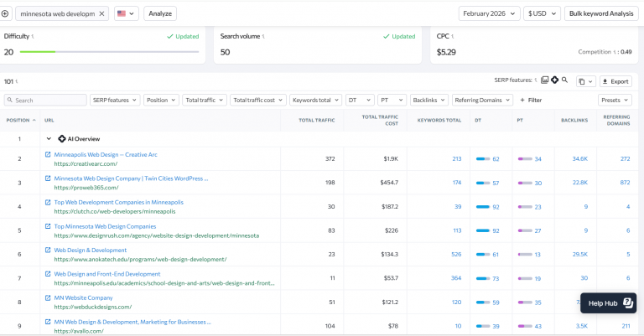Click the image pack SERP feature icon
Image resolution: width=644 pixels, height=336 pixels.
click(x=545, y=80)
